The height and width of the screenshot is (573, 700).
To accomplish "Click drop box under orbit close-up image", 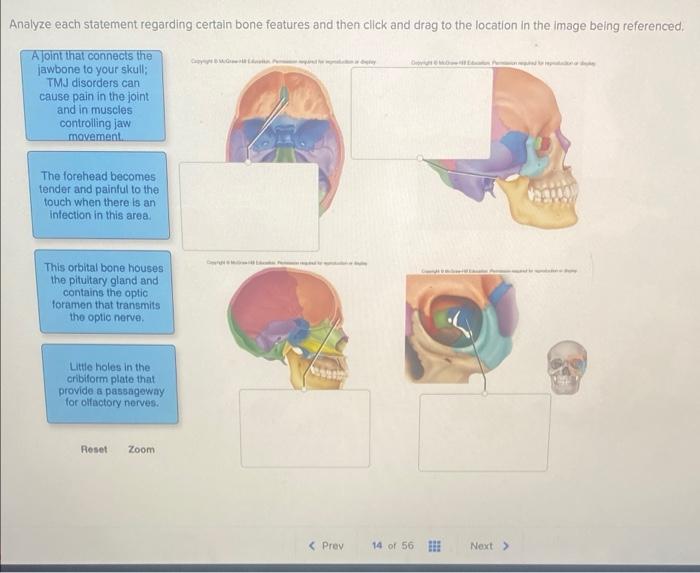I will point(484,432).
